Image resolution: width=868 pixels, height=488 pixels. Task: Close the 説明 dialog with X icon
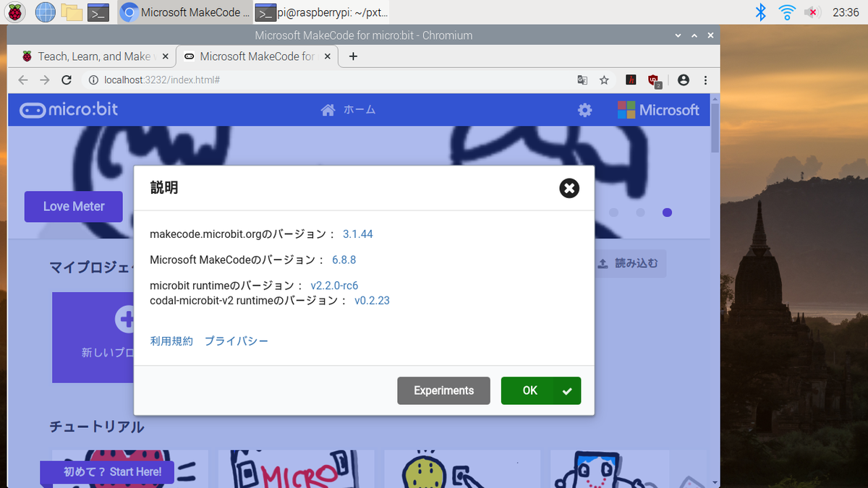coord(569,188)
